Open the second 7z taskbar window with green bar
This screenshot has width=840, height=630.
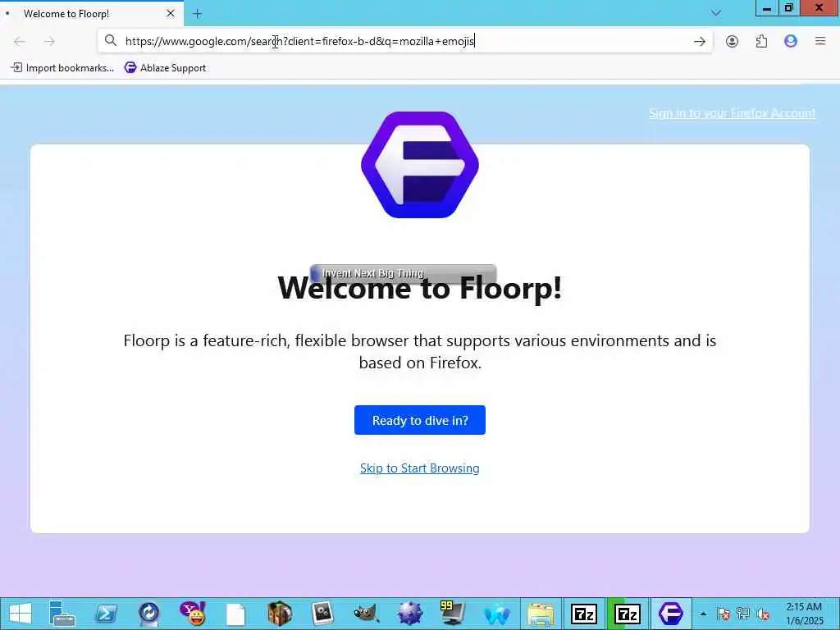pyautogui.click(x=628, y=614)
